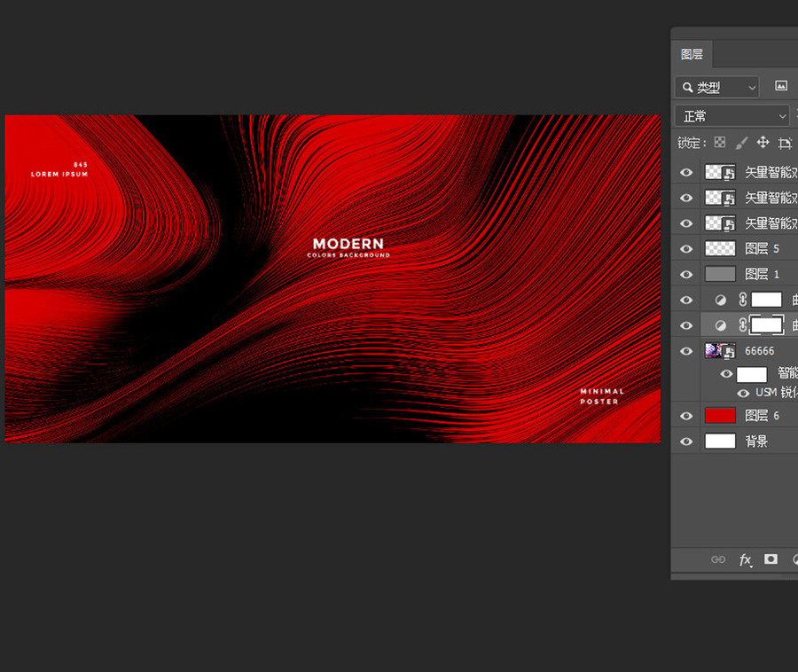Image resolution: width=798 pixels, height=672 pixels.
Task: Click the pixel layer filter icon
Action: point(780,86)
